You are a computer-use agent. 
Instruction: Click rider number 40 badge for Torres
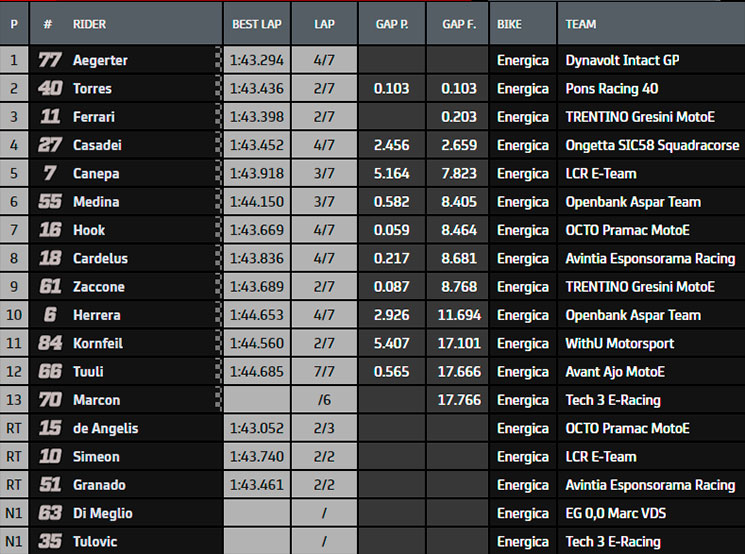point(50,88)
